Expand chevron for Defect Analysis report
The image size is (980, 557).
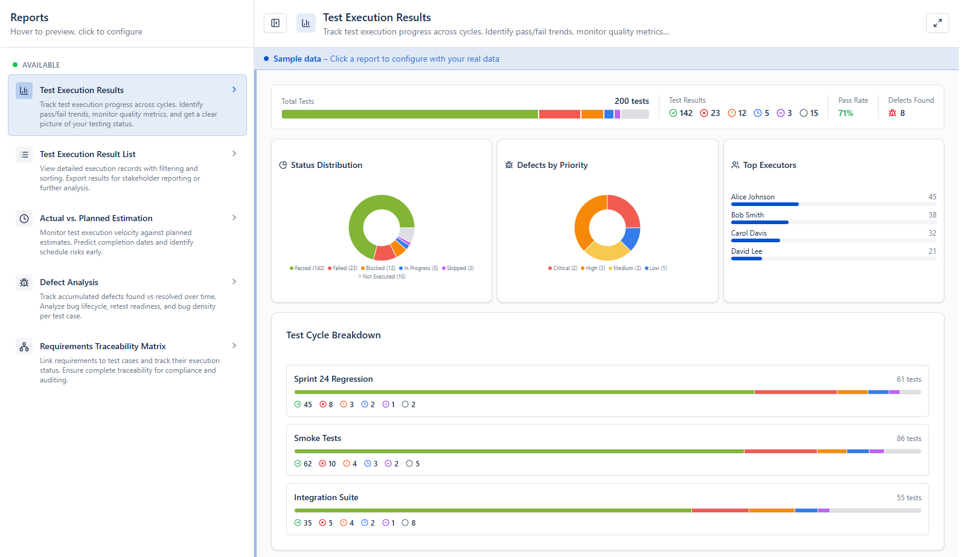(x=234, y=282)
